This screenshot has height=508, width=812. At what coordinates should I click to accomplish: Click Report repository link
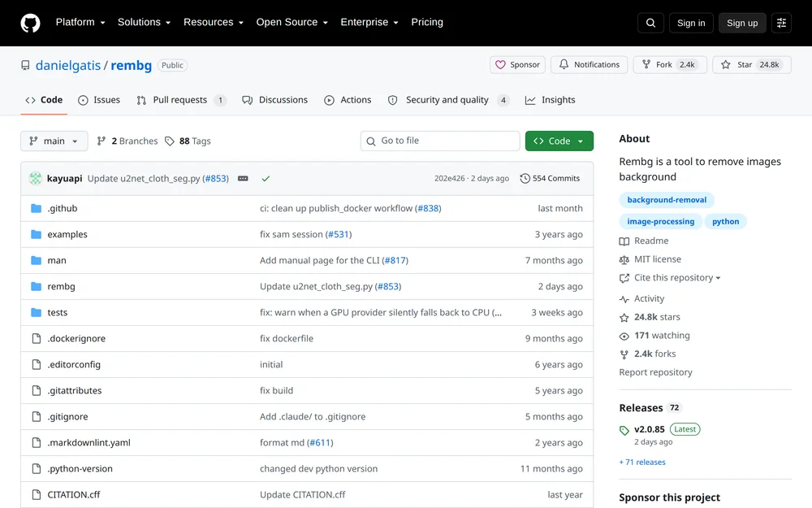pos(655,372)
